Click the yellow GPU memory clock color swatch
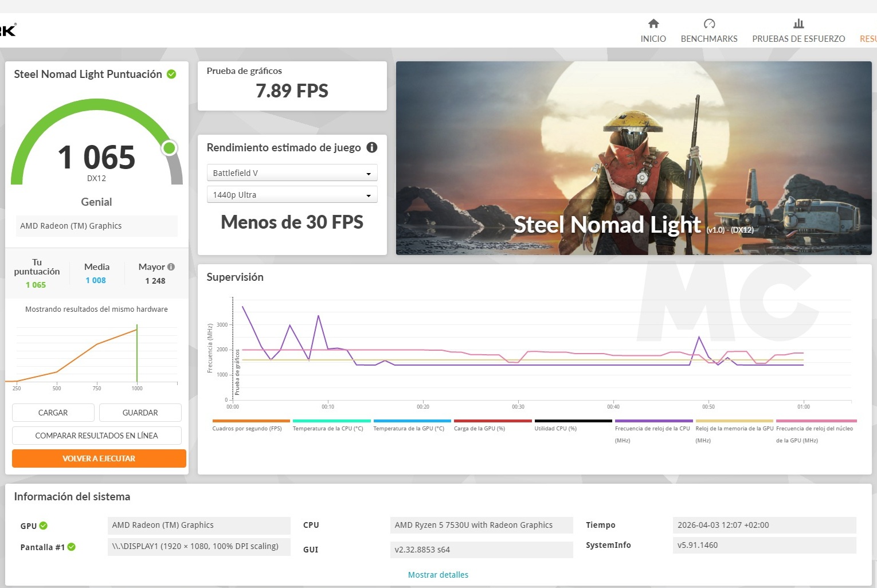The width and height of the screenshot is (877, 588). [x=734, y=420]
